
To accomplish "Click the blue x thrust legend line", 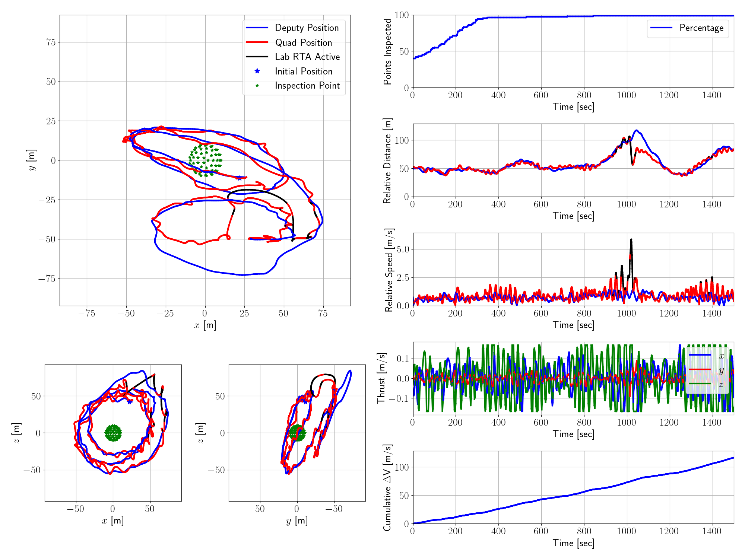I will [700, 355].
